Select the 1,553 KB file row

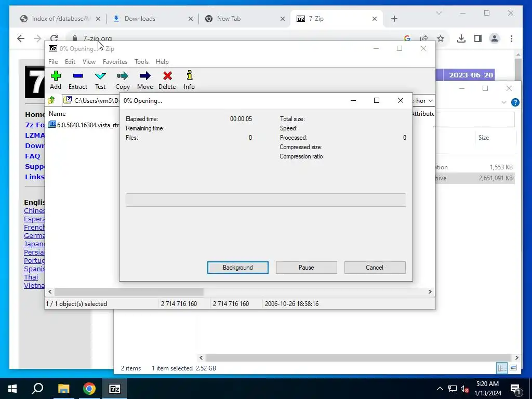[475, 167]
